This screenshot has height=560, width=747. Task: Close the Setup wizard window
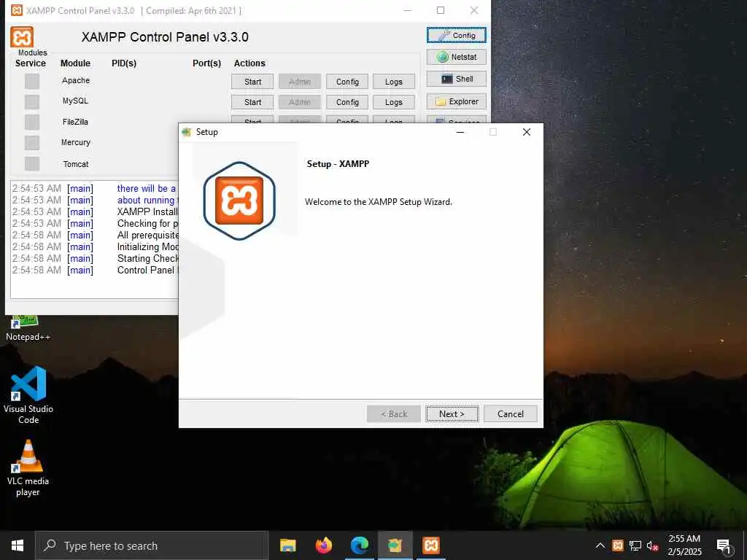527,132
